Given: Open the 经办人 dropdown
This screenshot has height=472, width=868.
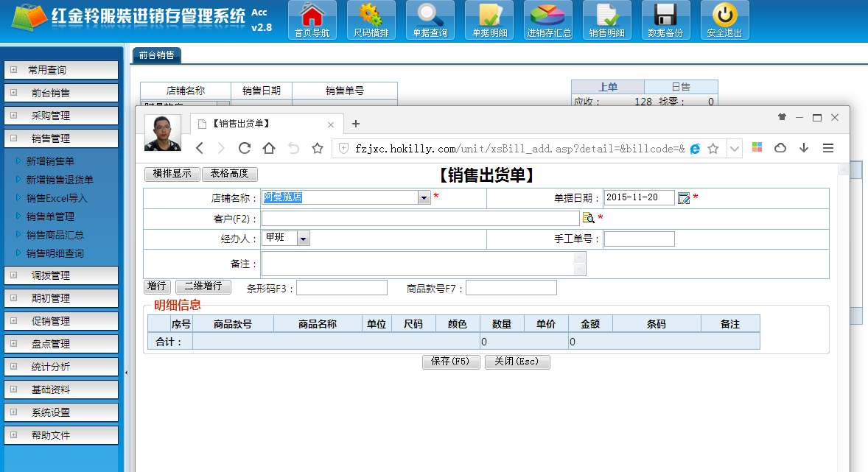Looking at the screenshot, I should 303,239.
